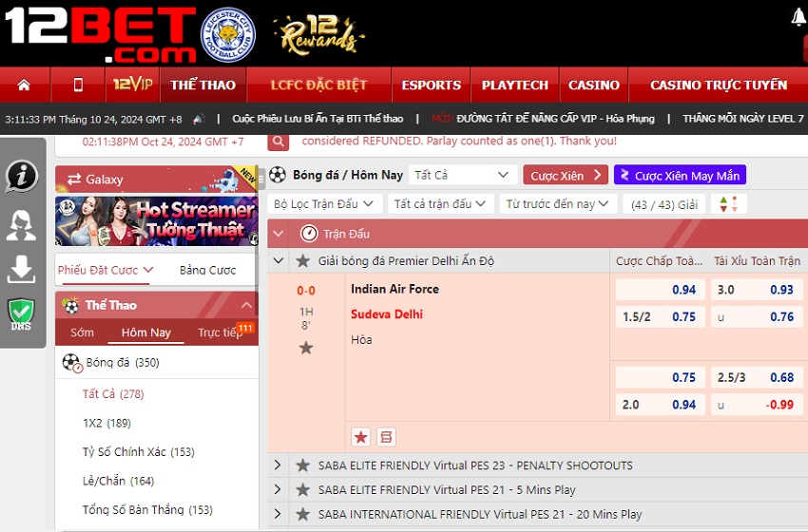Image resolution: width=808 pixels, height=532 pixels.
Task: Collapse the Thể Thao sidebar panel
Action: pyautogui.click(x=246, y=305)
